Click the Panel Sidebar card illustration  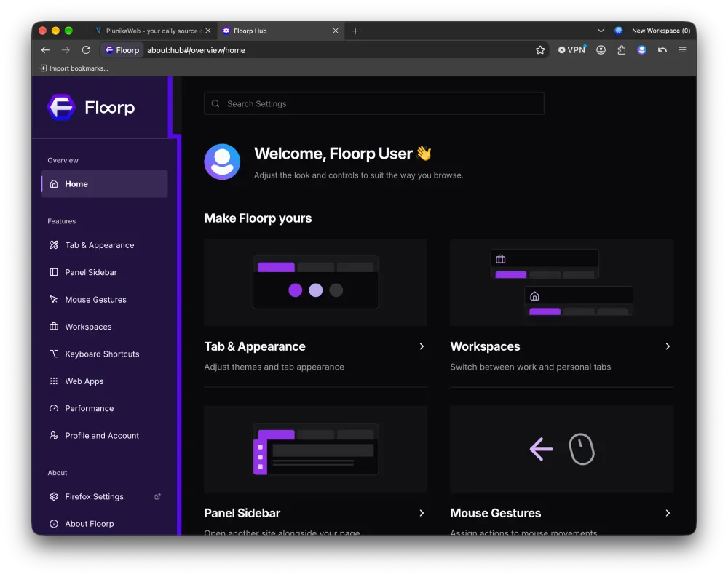coord(315,449)
